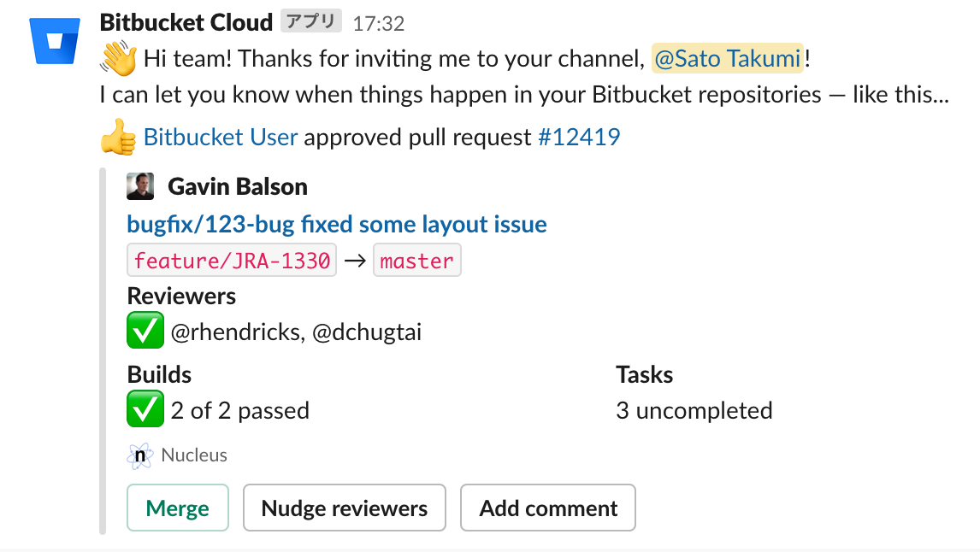
Task: Click the feature/JRA-1330 branch tag
Action: point(232,261)
